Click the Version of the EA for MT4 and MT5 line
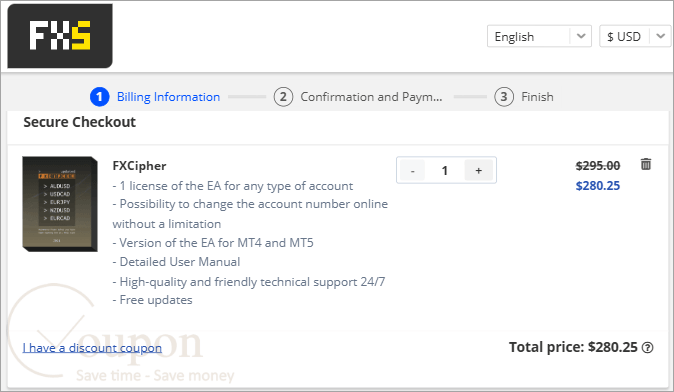 pos(213,243)
